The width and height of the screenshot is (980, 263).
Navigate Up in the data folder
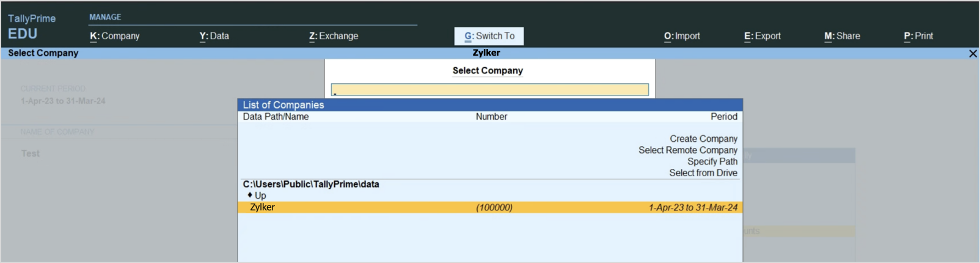[x=260, y=196]
